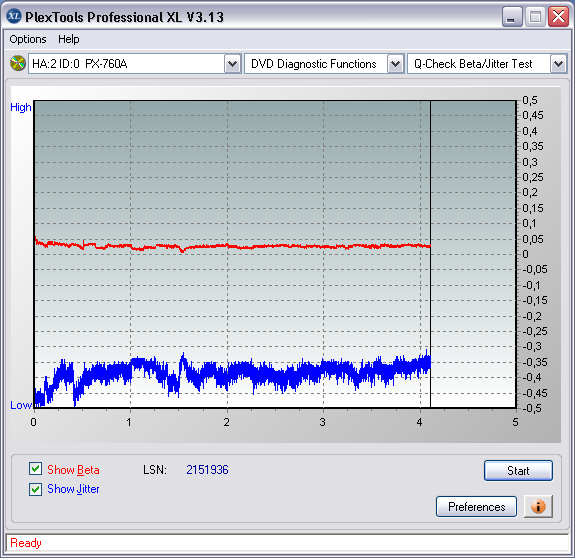This screenshot has height=558, width=575.
Task: Click the DVD Diagnostic Functions combo box
Action: pos(324,64)
